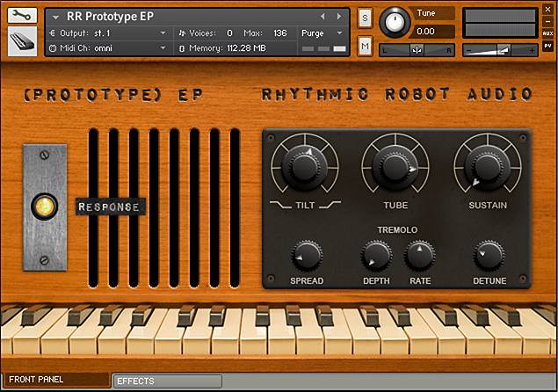The width and height of the screenshot is (558, 392).
Task: Toggle the PV button
Action: coord(547,46)
